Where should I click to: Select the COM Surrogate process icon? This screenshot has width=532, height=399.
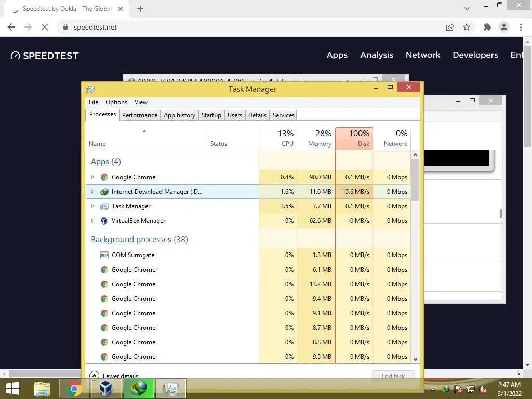(104, 255)
